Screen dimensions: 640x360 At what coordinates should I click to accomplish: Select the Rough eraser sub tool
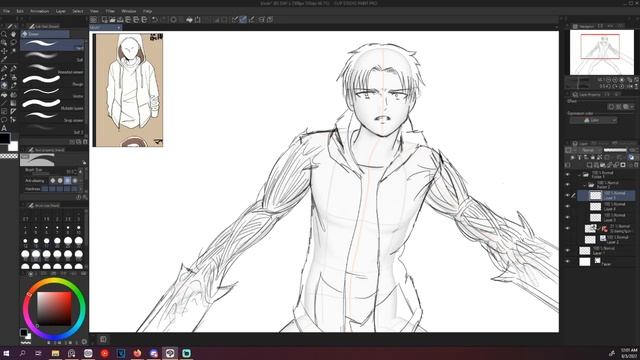(x=52, y=81)
